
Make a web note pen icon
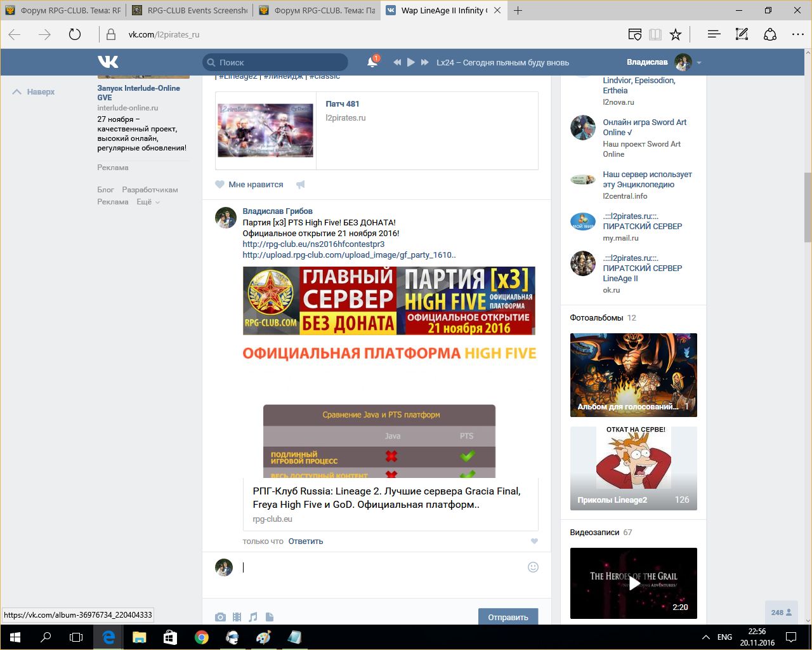(x=742, y=34)
